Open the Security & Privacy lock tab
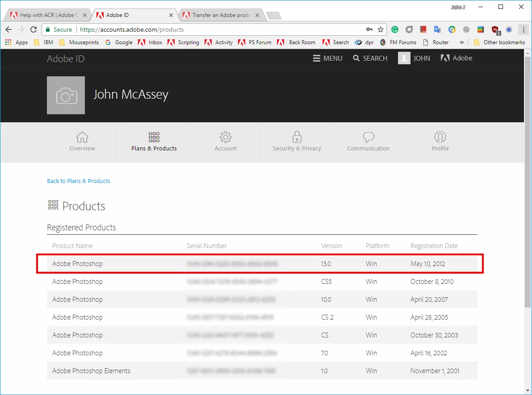The image size is (532, 395). point(297,142)
